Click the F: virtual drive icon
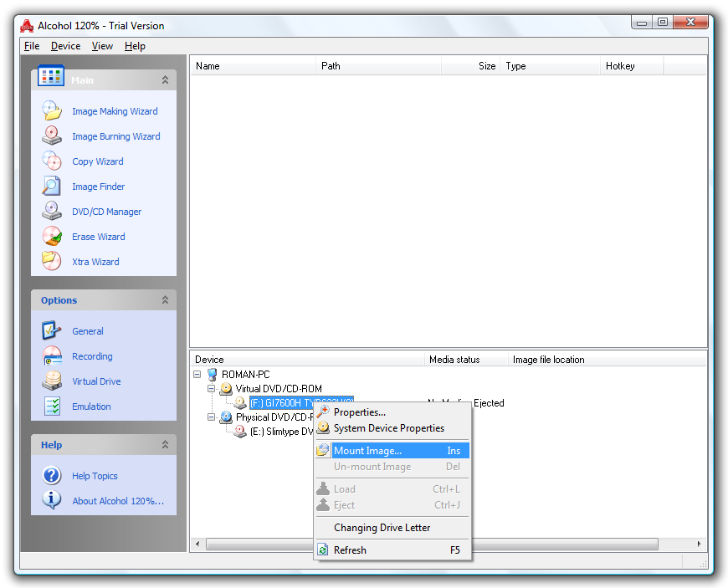Image resolution: width=728 pixels, height=588 pixels. coord(240,403)
